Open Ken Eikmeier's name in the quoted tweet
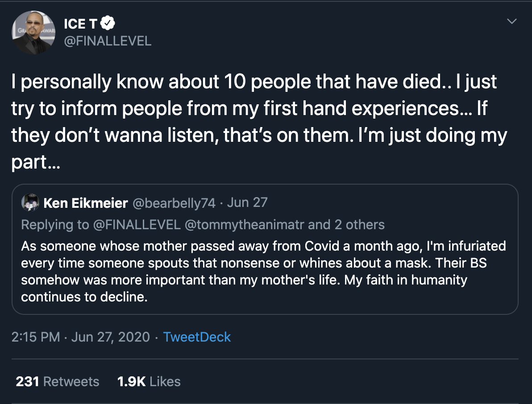532x404 pixels. coord(86,203)
